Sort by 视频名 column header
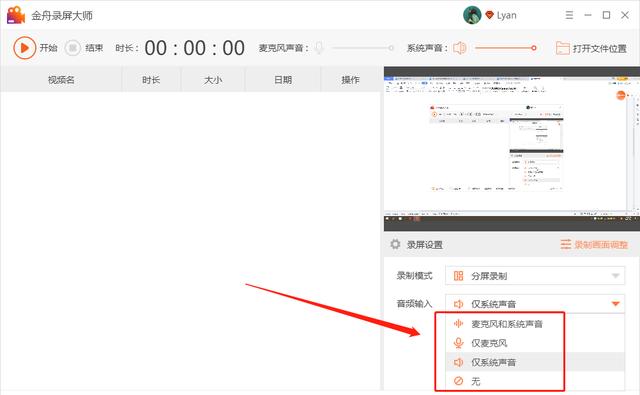 click(61, 80)
